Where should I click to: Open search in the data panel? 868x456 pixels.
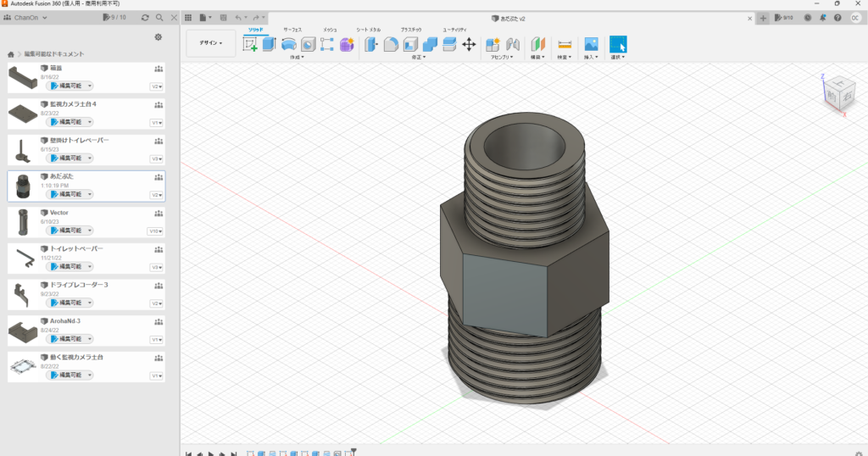pyautogui.click(x=159, y=17)
